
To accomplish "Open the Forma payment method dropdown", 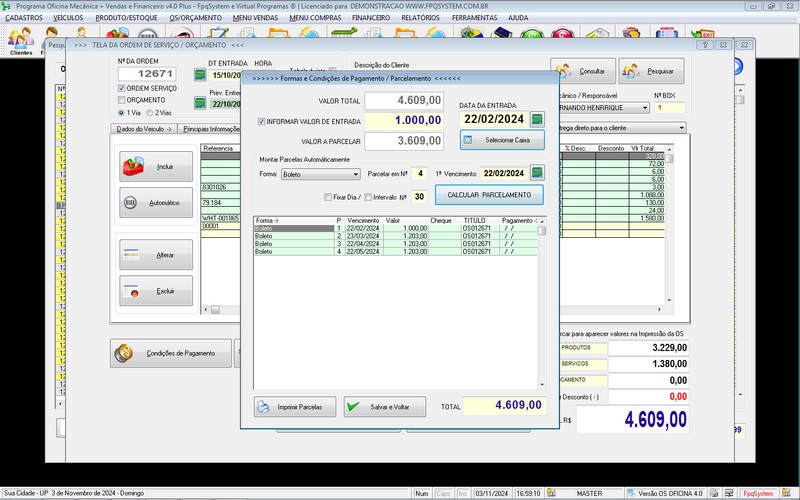I will click(355, 174).
